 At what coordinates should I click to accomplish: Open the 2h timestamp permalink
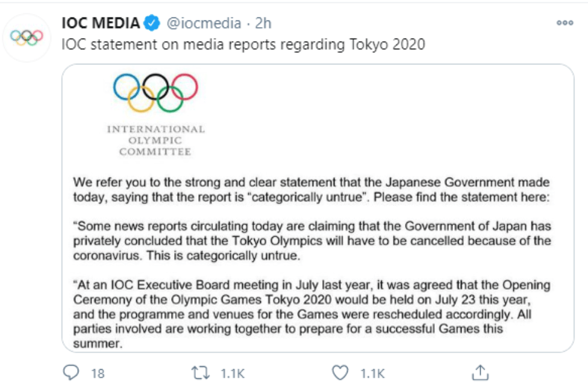263,23
